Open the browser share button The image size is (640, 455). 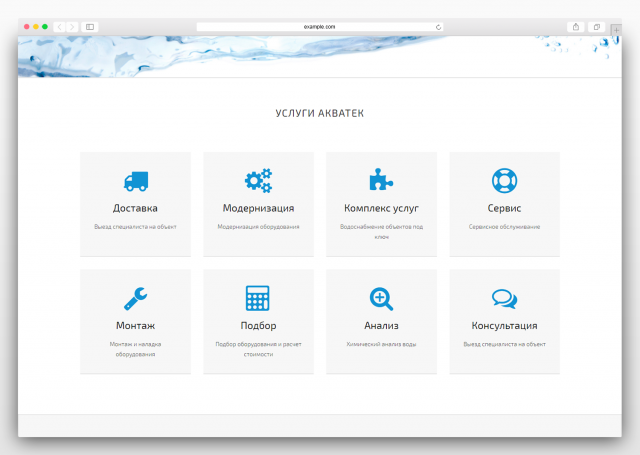click(x=576, y=27)
